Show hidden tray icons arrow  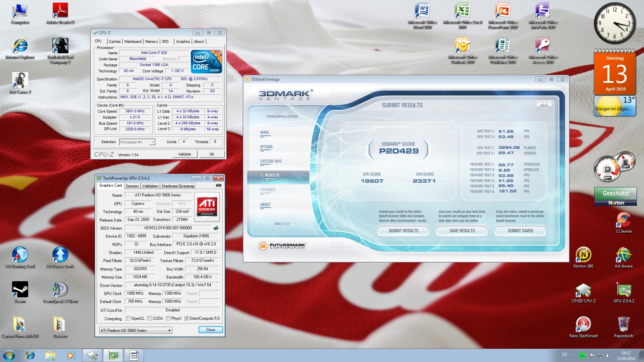click(x=574, y=356)
